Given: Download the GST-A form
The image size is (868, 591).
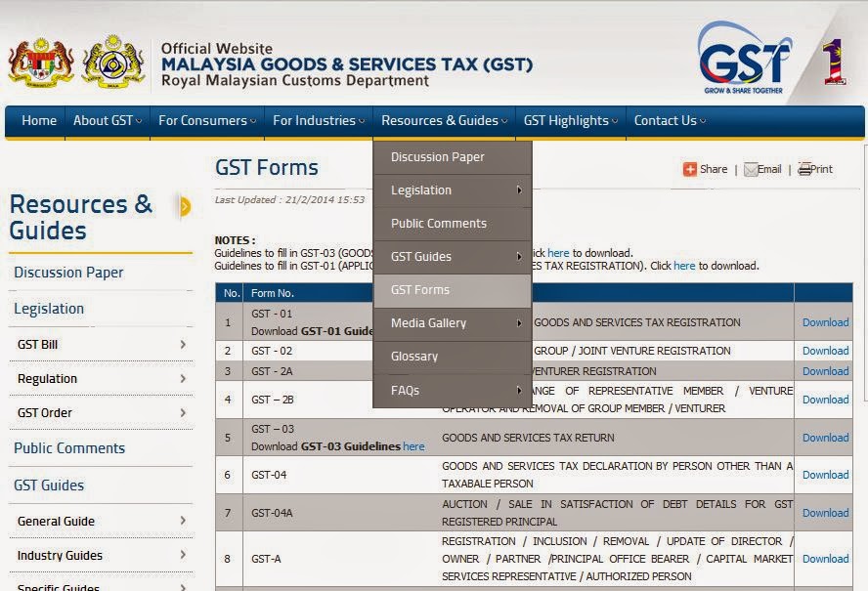Looking at the screenshot, I should click(825, 559).
